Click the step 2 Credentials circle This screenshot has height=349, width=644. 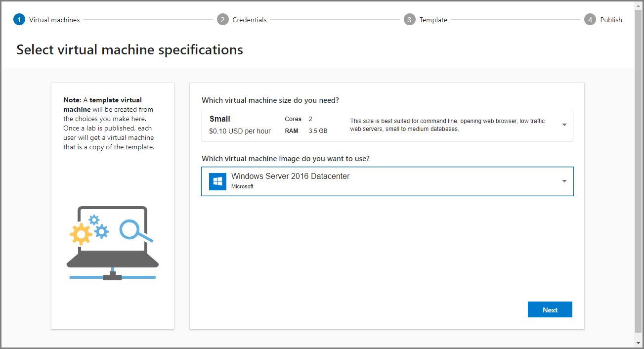coord(223,20)
